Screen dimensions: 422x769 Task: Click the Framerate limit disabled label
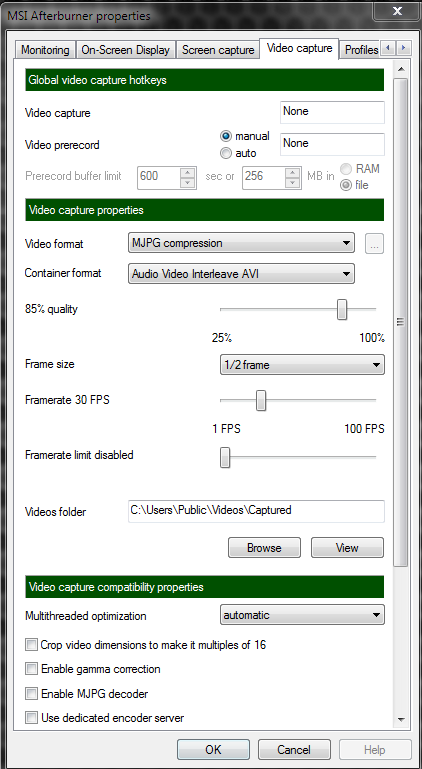[79, 455]
